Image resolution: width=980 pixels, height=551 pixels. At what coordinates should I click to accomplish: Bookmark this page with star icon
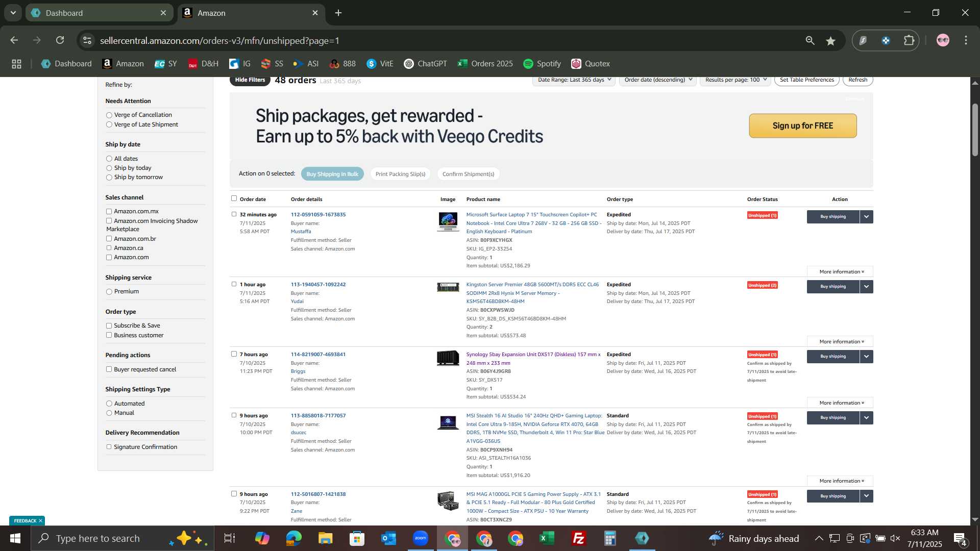[x=831, y=41]
